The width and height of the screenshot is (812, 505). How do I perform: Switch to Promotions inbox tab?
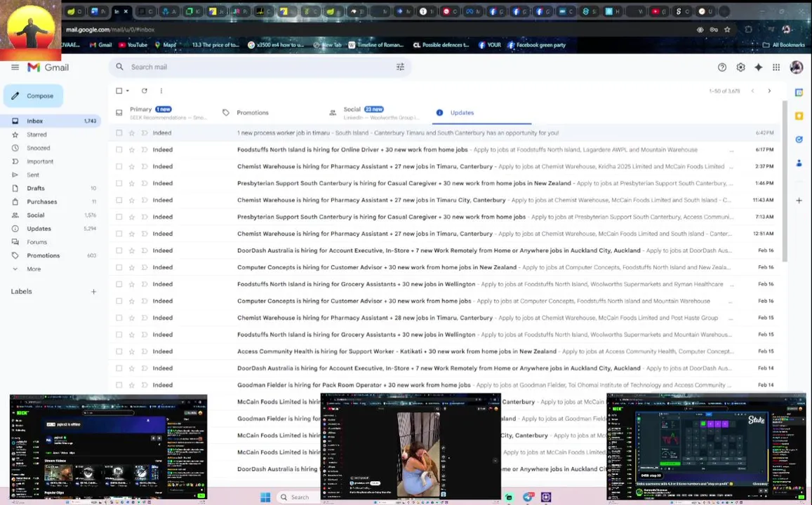pyautogui.click(x=253, y=113)
